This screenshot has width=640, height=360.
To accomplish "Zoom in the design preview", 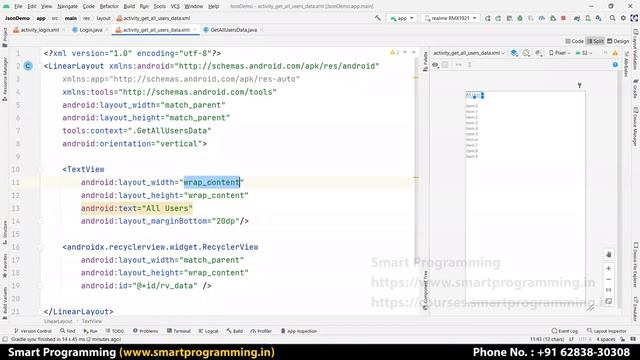I will point(608,268).
